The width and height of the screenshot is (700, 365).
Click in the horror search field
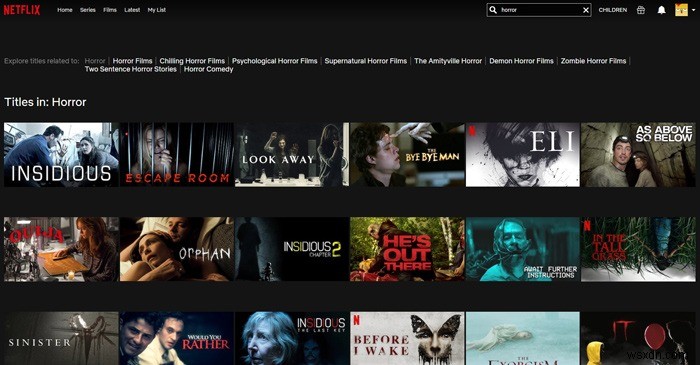(539, 10)
